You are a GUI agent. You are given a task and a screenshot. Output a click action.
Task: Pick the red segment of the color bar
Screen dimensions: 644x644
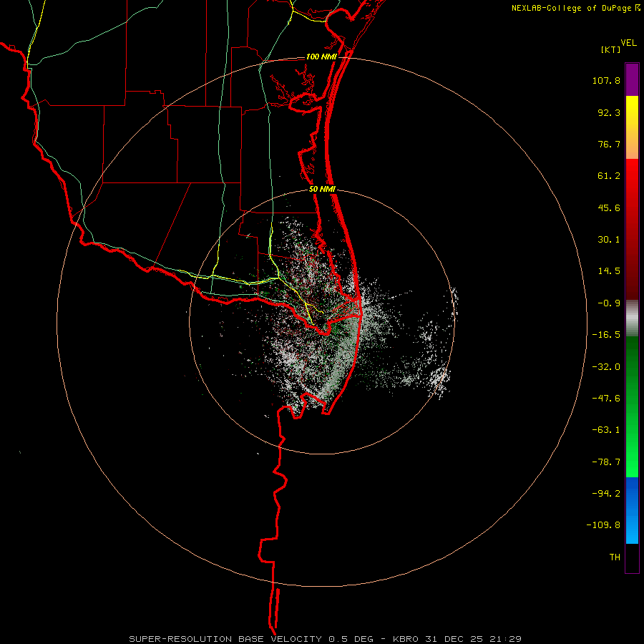632,229
